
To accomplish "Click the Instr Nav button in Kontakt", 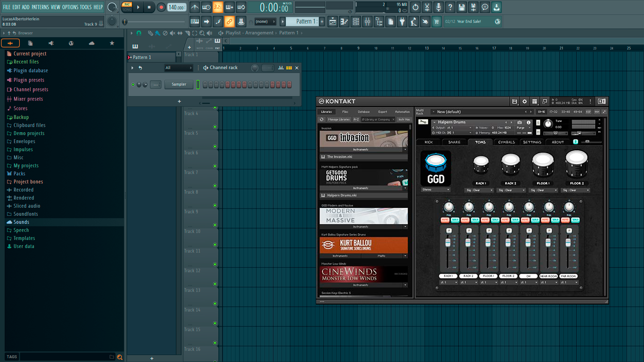I will (x=404, y=120).
